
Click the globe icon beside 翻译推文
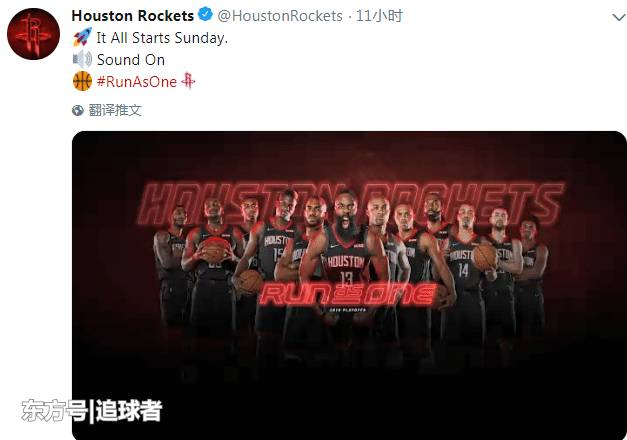tap(78, 110)
